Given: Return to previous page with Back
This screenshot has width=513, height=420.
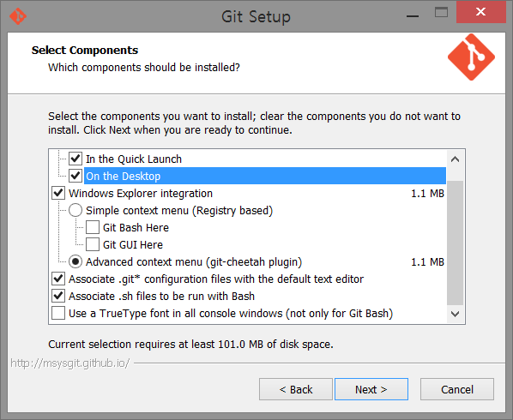Looking at the screenshot, I should coord(296,389).
